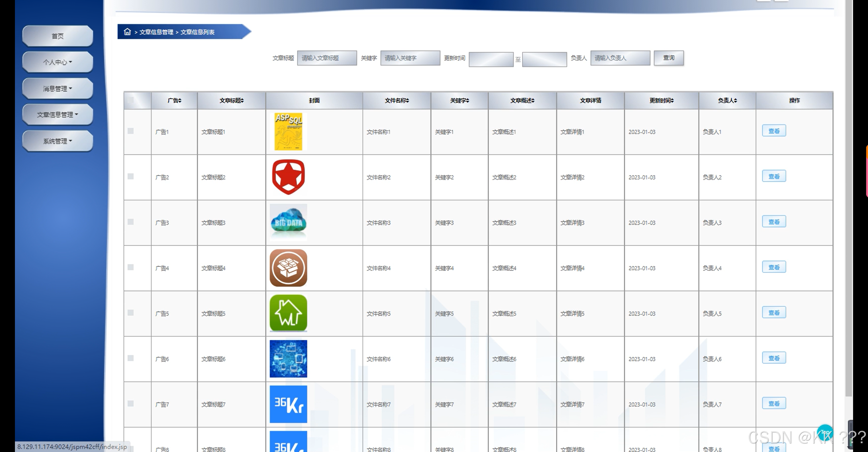Image resolution: width=868 pixels, height=452 pixels.
Task: Click the brown Cydia box cover icon
Action: point(288,268)
